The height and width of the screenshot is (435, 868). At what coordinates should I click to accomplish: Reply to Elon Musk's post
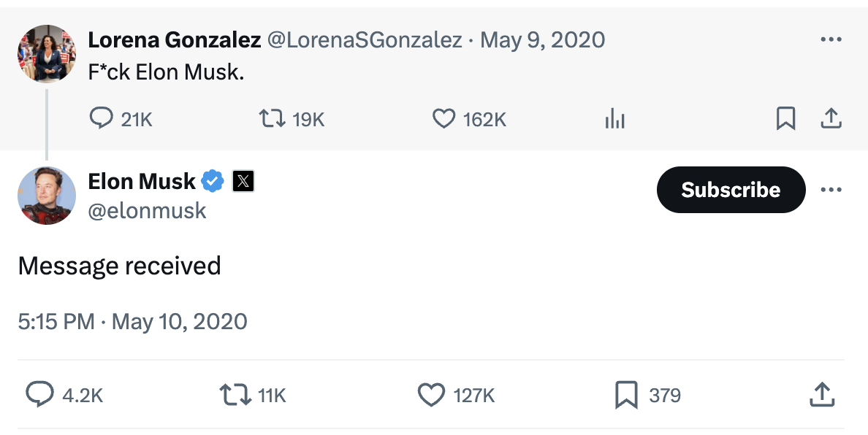pos(40,395)
